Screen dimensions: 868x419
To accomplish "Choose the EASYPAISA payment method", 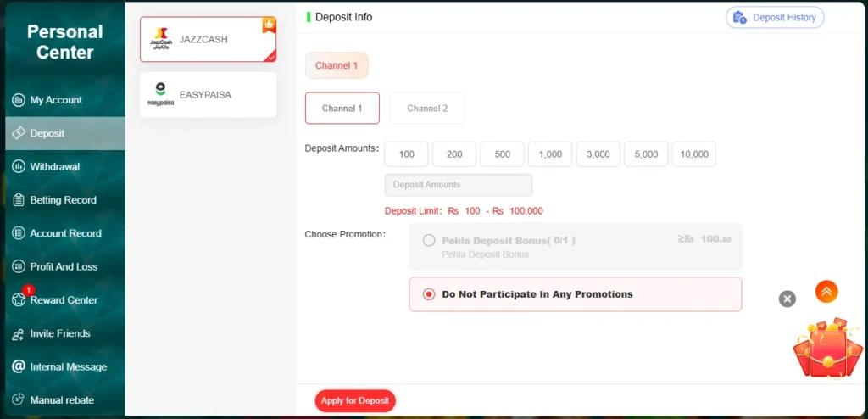I will 209,95.
